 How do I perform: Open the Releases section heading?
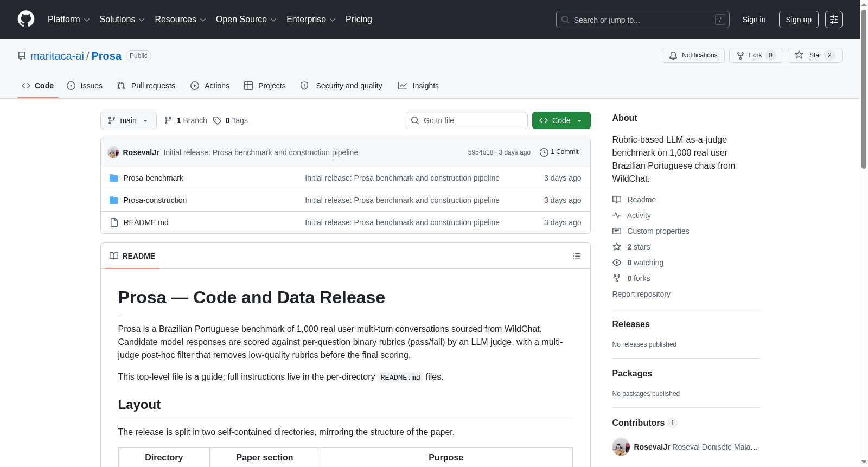[631, 324]
